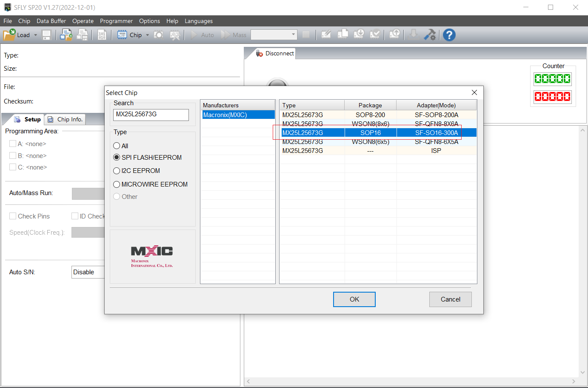Click the Save floppy disk toolbar icon
The image size is (588, 388).
(x=46, y=35)
